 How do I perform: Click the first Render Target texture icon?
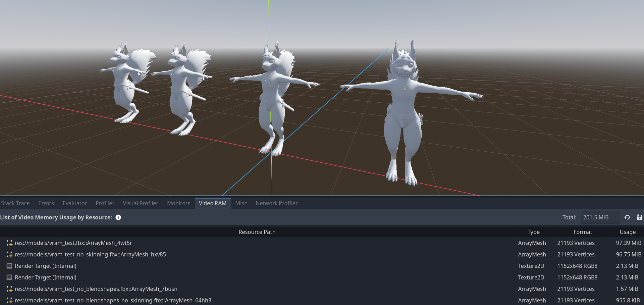click(9, 266)
